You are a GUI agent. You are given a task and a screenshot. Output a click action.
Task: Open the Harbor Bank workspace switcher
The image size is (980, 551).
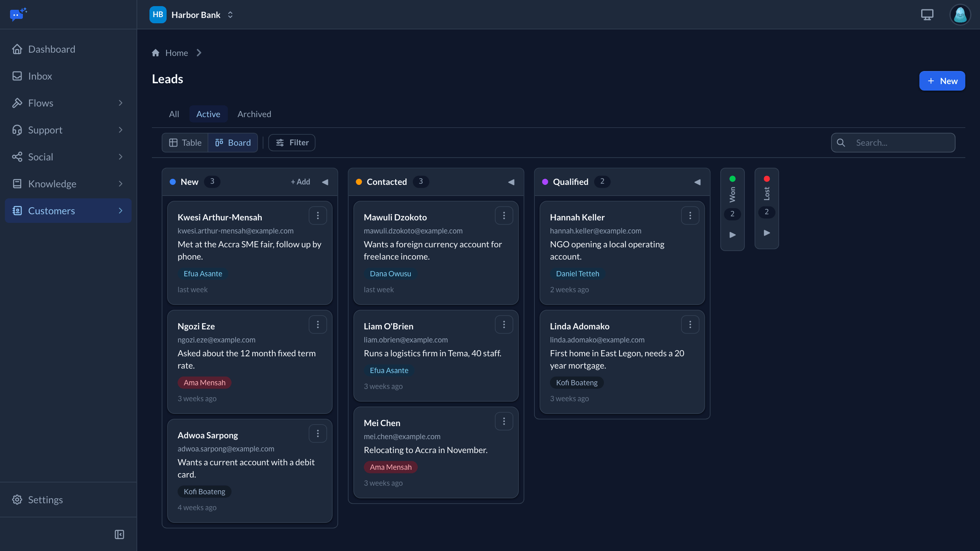[x=192, y=15]
